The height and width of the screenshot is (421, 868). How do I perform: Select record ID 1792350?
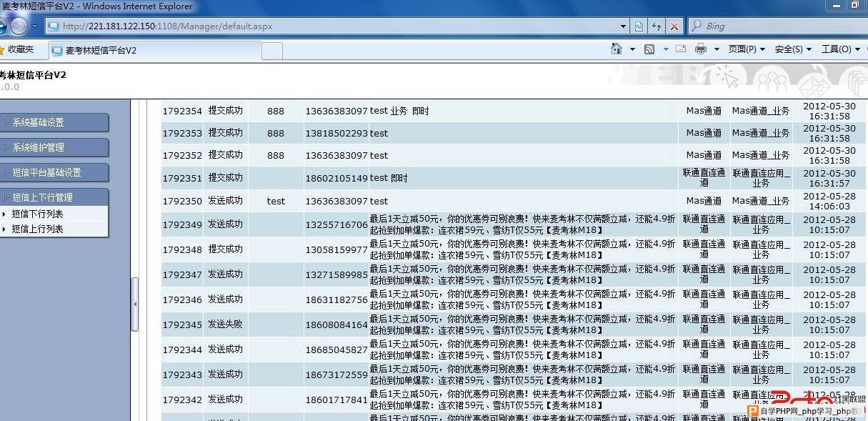(x=182, y=201)
